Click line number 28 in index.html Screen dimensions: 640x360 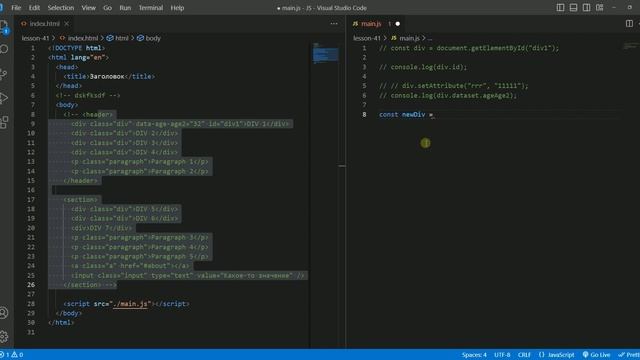(31, 304)
